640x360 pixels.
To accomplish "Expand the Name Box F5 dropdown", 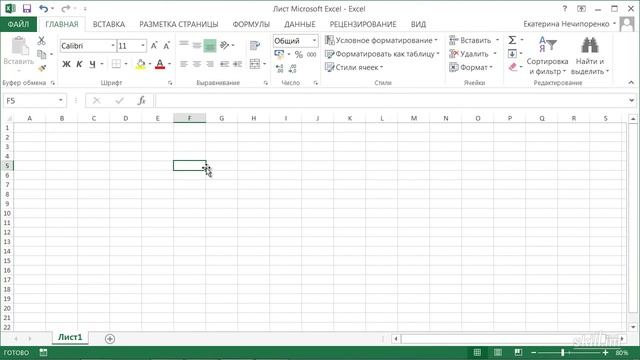I will click(x=60, y=100).
